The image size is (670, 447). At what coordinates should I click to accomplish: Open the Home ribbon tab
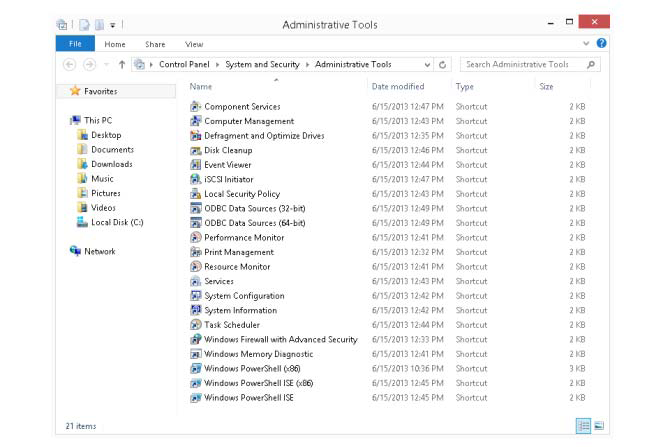click(x=115, y=44)
